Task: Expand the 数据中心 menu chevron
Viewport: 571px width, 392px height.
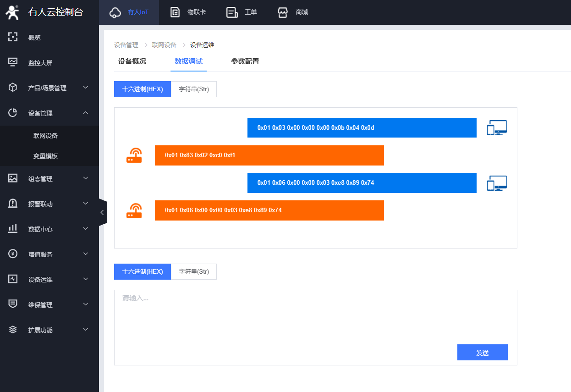Action: coord(86,229)
